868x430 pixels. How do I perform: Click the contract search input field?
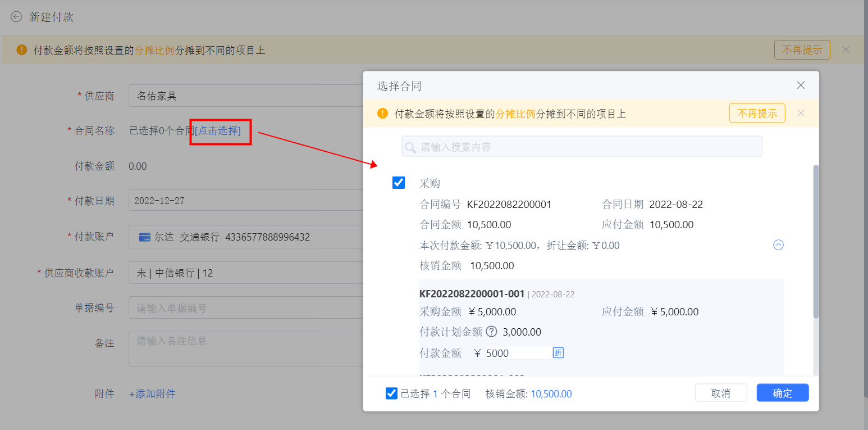click(582, 146)
